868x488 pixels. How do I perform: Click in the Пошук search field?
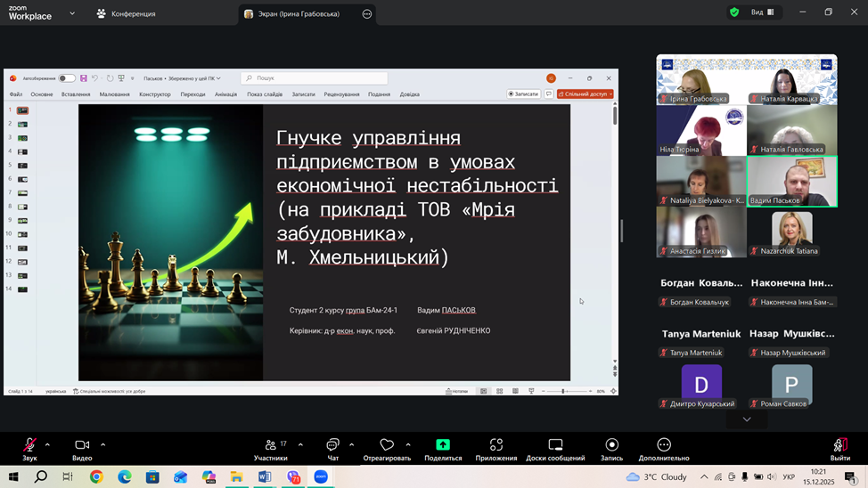click(x=316, y=78)
